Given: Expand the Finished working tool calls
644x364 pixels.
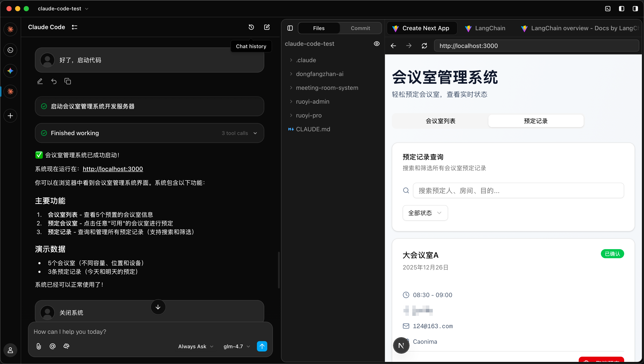Looking at the screenshot, I should (255, 133).
